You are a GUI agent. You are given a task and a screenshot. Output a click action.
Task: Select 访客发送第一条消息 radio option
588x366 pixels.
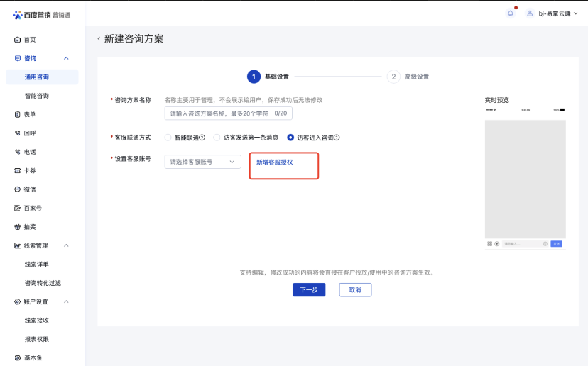coord(217,138)
